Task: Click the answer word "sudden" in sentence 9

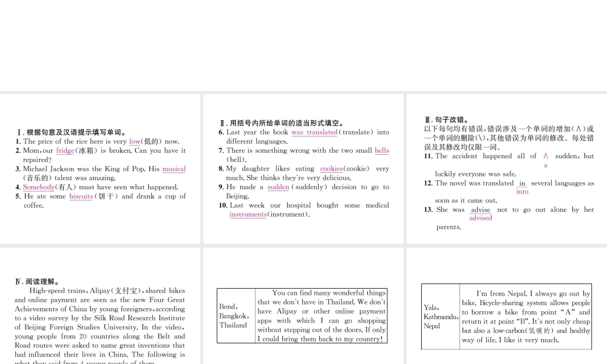Action: point(279,187)
